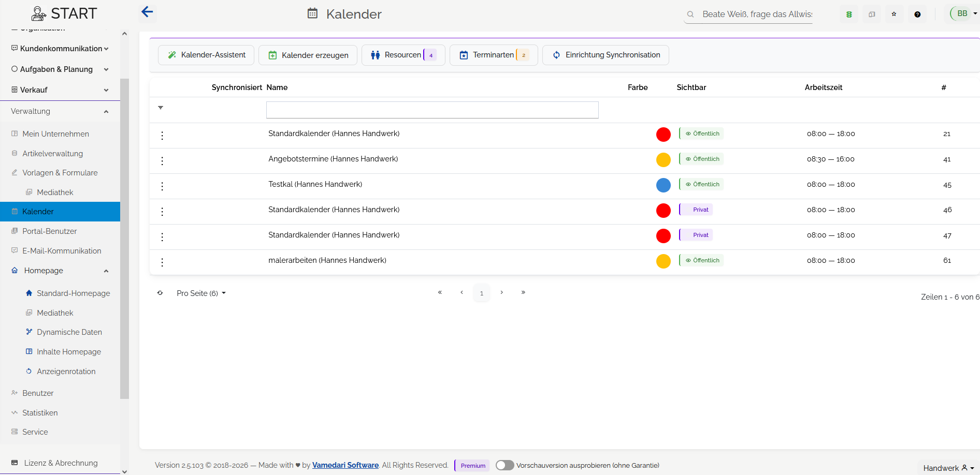
Task: Click the window icon beside the bug icon
Action: 872,14
